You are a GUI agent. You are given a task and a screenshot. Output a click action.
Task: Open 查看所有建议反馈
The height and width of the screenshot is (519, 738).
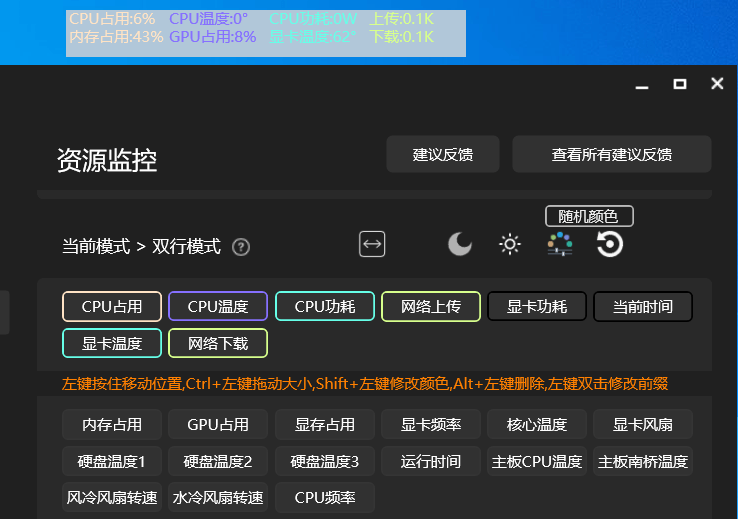coord(612,154)
